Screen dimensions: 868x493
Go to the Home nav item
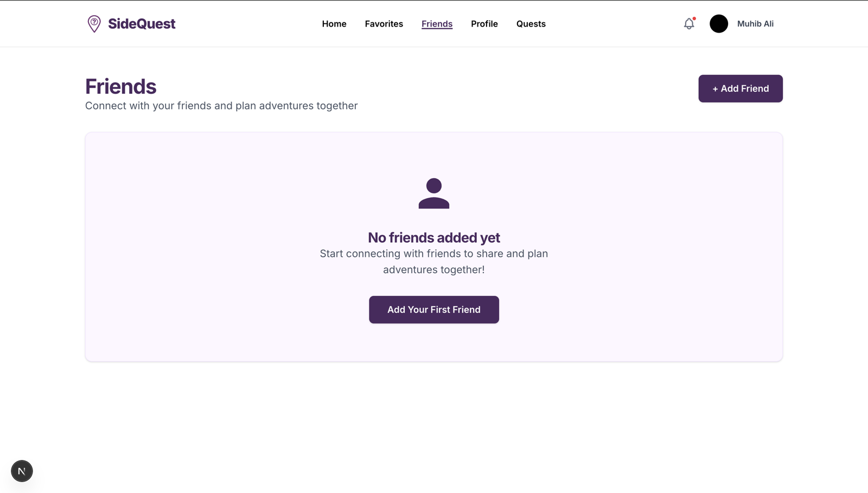(x=334, y=24)
